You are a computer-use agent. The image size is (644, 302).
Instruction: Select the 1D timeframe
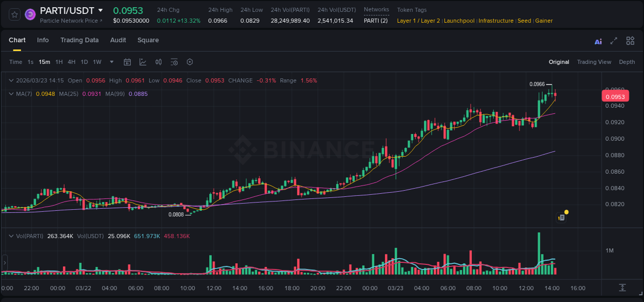[84, 62]
